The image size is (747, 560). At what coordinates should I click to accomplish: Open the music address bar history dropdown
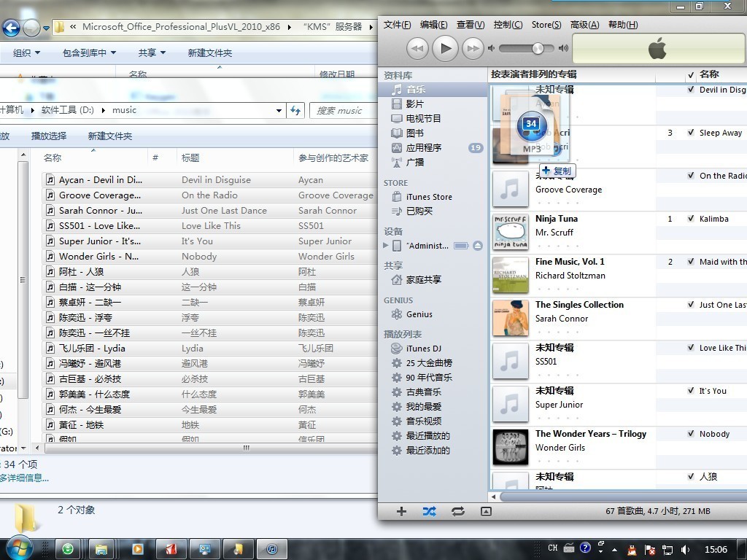tap(279, 111)
